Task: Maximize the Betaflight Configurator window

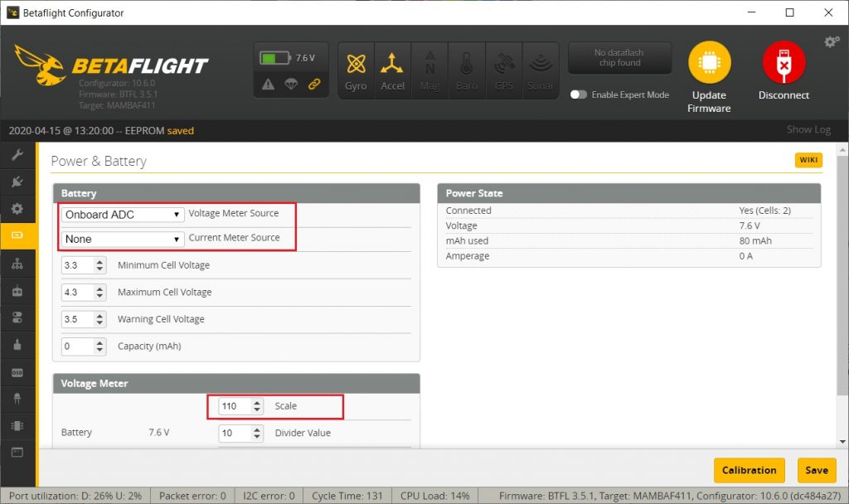Action: [x=789, y=12]
